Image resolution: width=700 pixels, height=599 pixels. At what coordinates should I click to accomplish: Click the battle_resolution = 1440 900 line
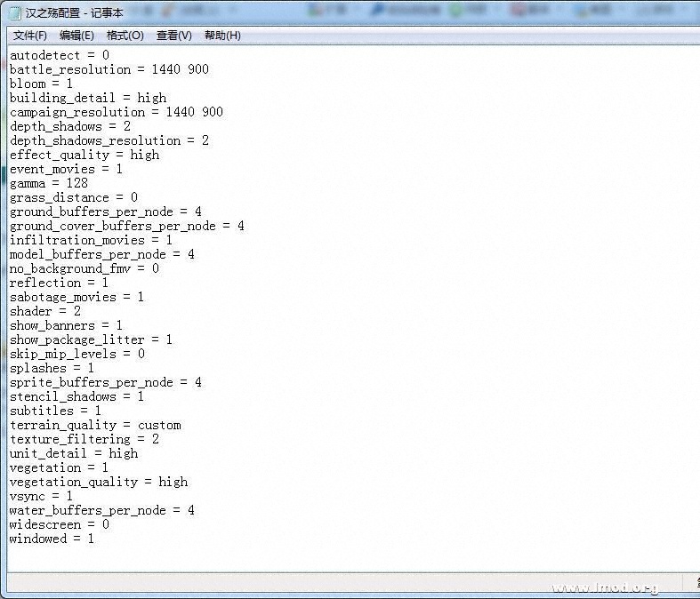(x=109, y=69)
